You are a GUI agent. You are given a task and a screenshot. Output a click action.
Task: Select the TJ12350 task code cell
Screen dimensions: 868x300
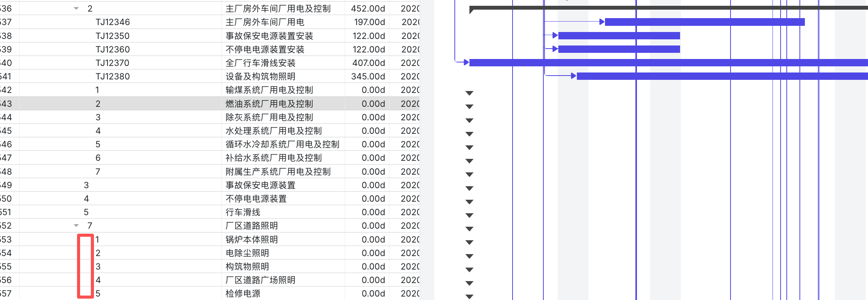[112, 36]
